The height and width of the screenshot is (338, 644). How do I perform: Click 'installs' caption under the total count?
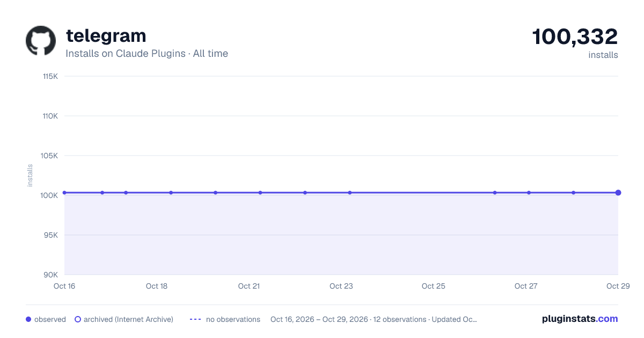(603, 55)
